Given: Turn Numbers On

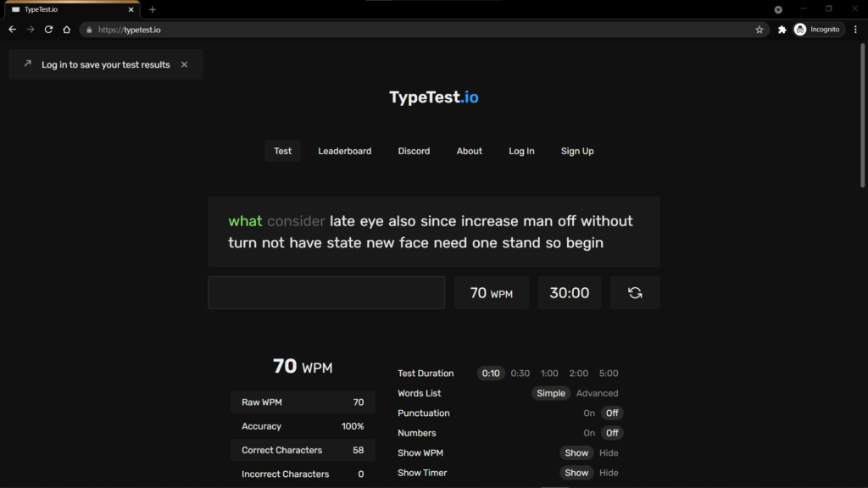Looking at the screenshot, I should pos(589,433).
